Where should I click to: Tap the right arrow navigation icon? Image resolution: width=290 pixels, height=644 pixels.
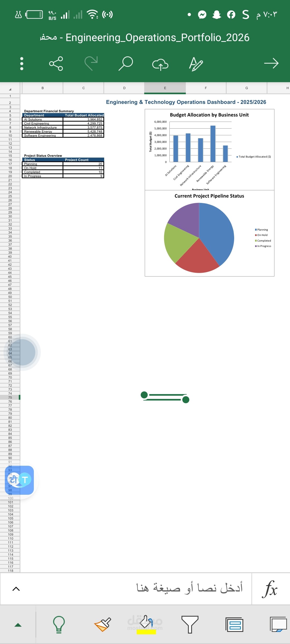271,63
